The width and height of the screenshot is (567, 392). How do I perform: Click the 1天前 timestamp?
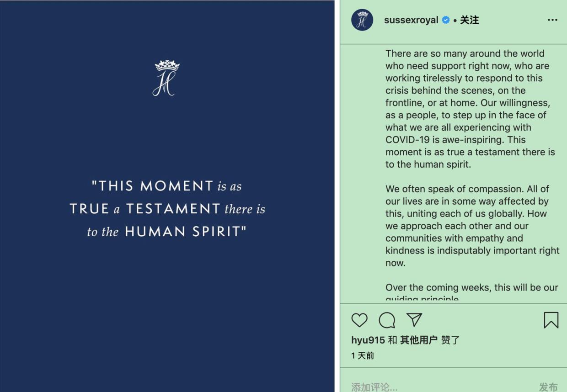pos(363,355)
